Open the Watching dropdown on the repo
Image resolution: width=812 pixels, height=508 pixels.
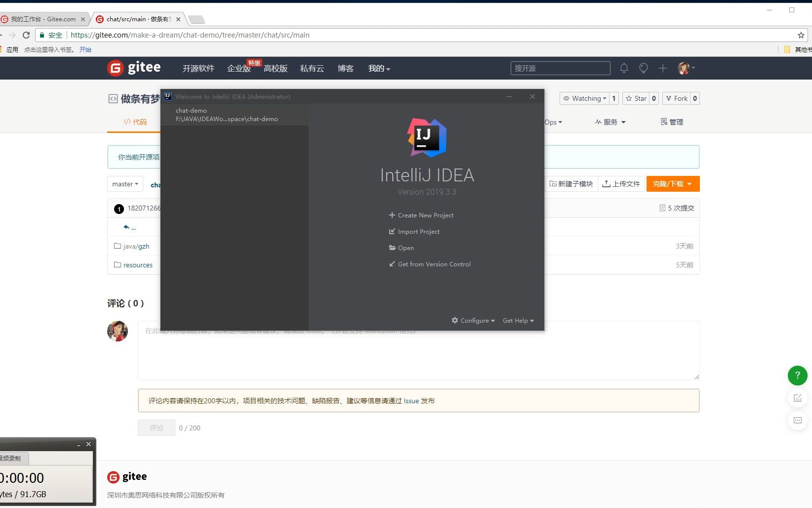click(x=584, y=98)
